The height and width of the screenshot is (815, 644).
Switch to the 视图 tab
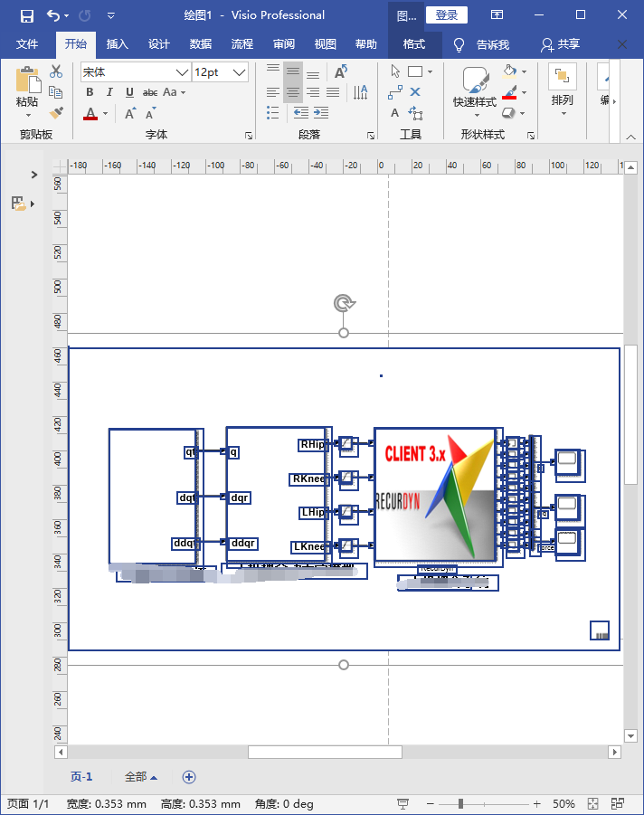click(x=326, y=44)
